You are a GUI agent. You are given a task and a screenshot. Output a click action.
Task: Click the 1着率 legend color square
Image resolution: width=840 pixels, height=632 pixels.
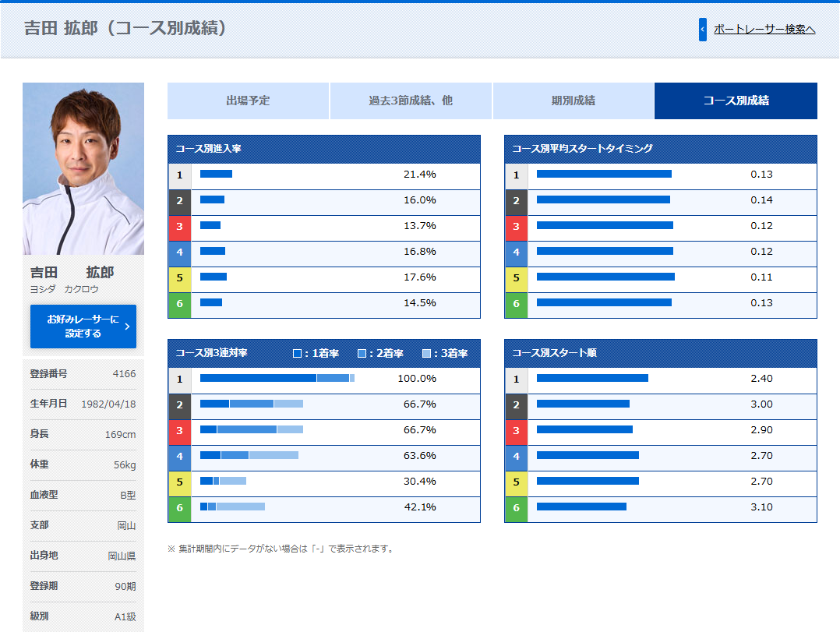(x=298, y=354)
